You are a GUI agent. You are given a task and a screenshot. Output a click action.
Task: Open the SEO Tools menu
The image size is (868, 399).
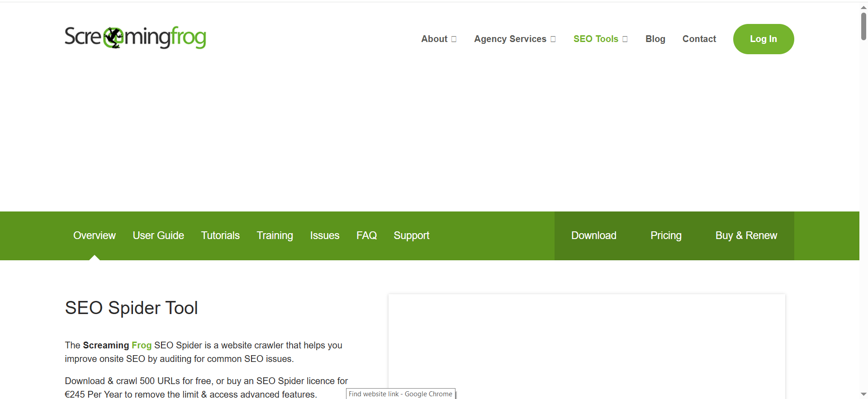(596, 39)
